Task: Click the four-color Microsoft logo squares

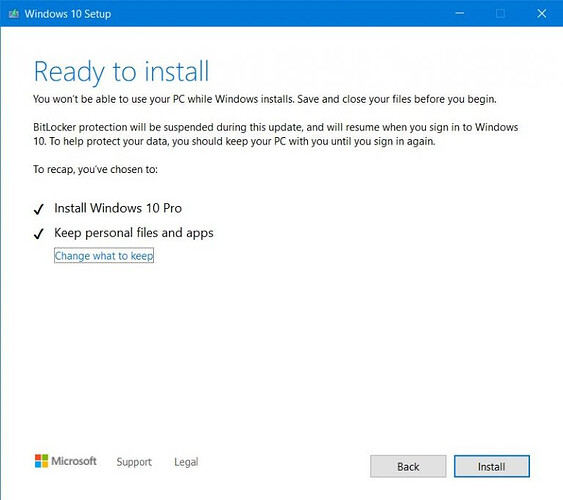Action: tap(41, 461)
